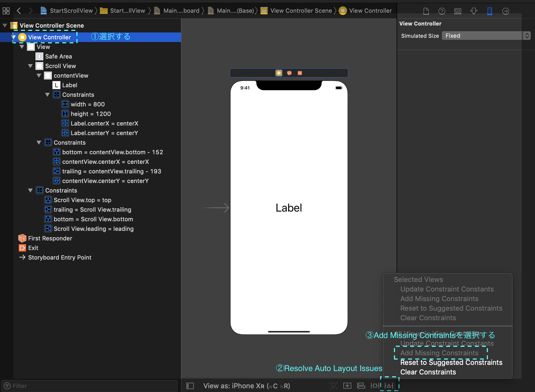Open the File inspector in the right panel
535x392 pixels.
pyautogui.click(x=426, y=11)
